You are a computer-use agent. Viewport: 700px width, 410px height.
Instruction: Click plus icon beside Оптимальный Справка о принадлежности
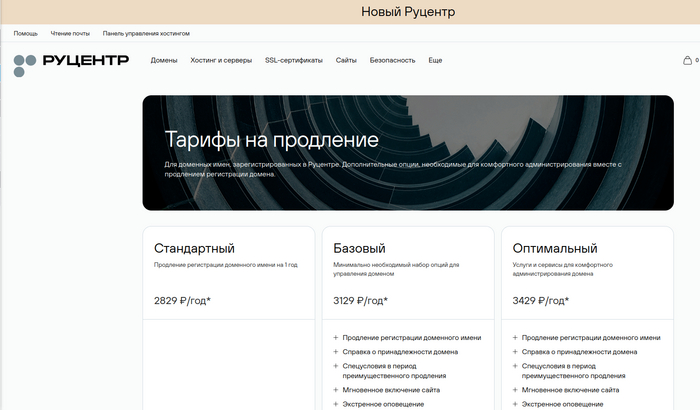coord(515,352)
